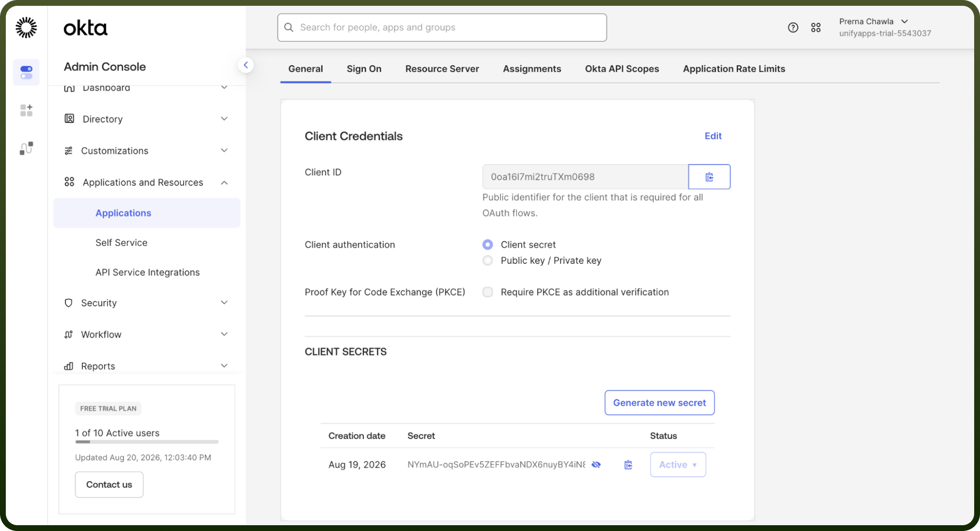Check Require PKCE as additional verification
This screenshot has height=531, width=980.
click(x=488, y=292)
